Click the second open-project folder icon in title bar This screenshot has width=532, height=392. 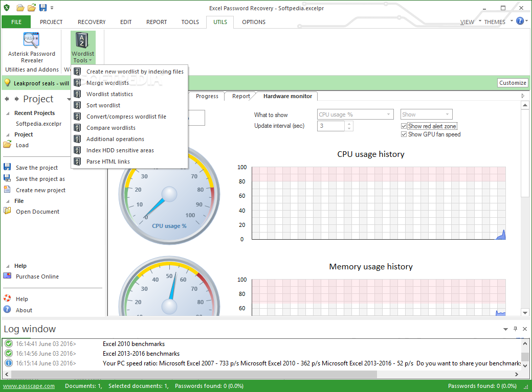tap(32, 8)
